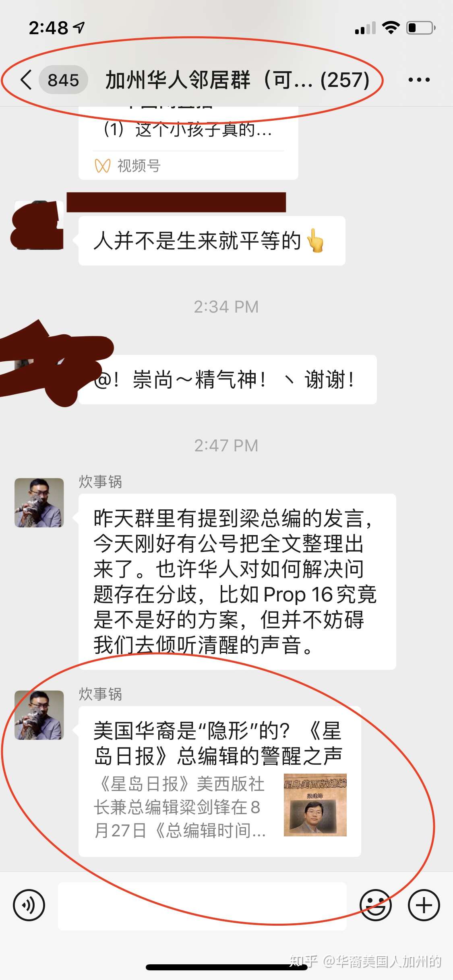Tap the sender name 炊事锅 above article

pyautogui.click(x=100, y=694)
